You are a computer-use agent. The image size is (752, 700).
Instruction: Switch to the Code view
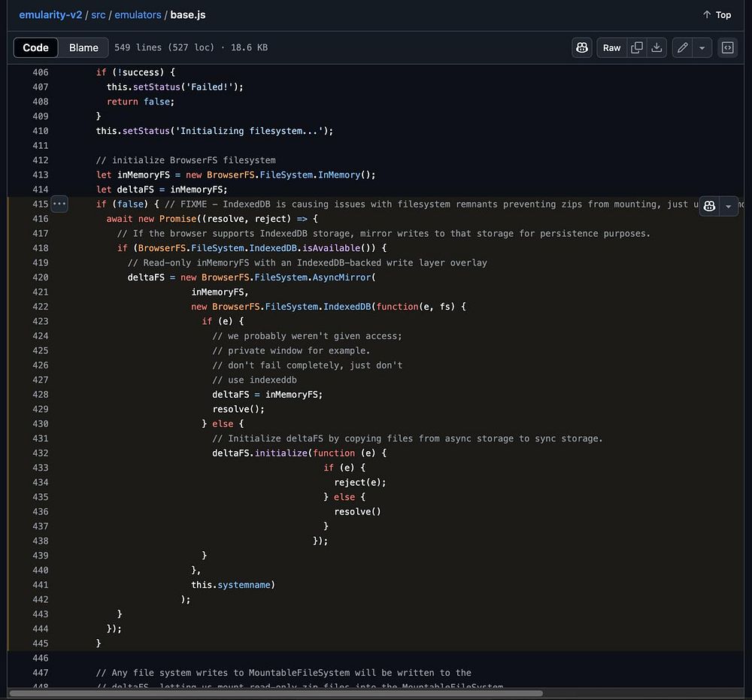[35, 47]
